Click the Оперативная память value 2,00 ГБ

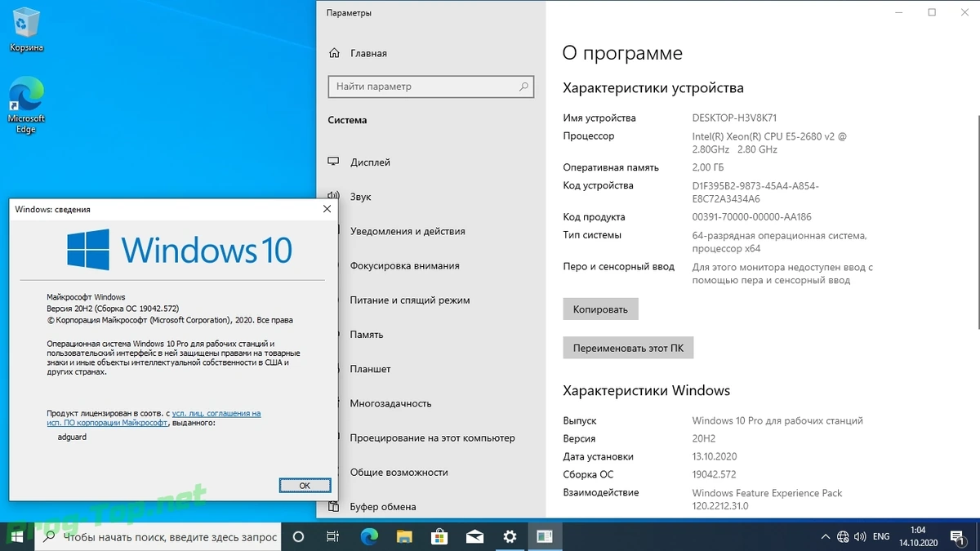click(708, 167)
